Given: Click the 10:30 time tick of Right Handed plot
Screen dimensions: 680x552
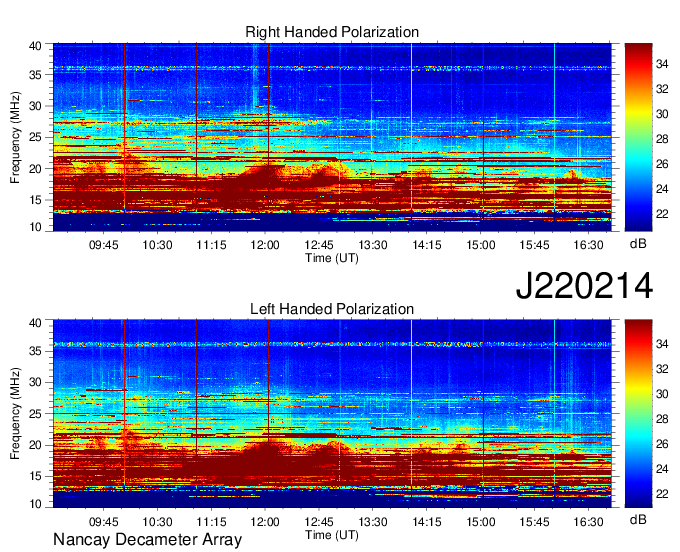Looking at the screenshot, I should pos(157,245).
